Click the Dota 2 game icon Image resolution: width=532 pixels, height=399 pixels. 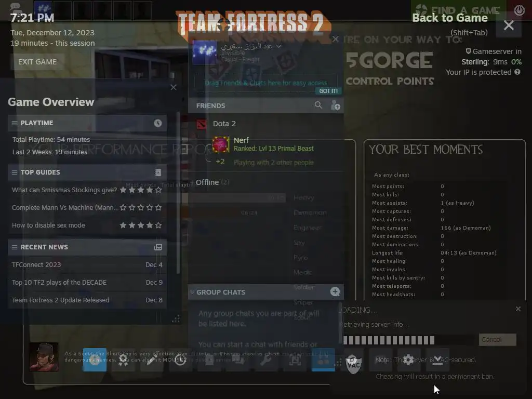(x=202, y=124)
